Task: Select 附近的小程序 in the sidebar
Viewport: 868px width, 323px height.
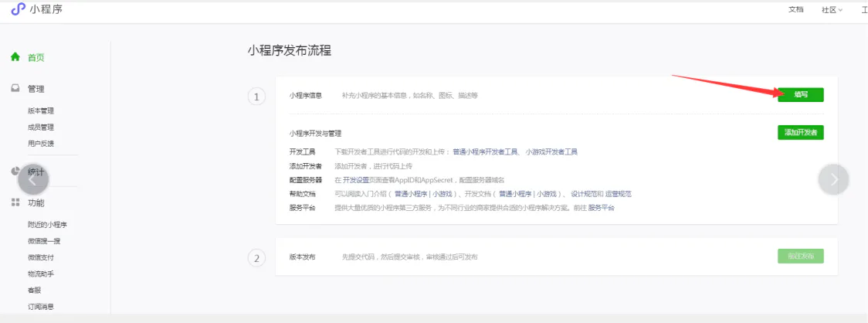Action: tap(48, 225)
